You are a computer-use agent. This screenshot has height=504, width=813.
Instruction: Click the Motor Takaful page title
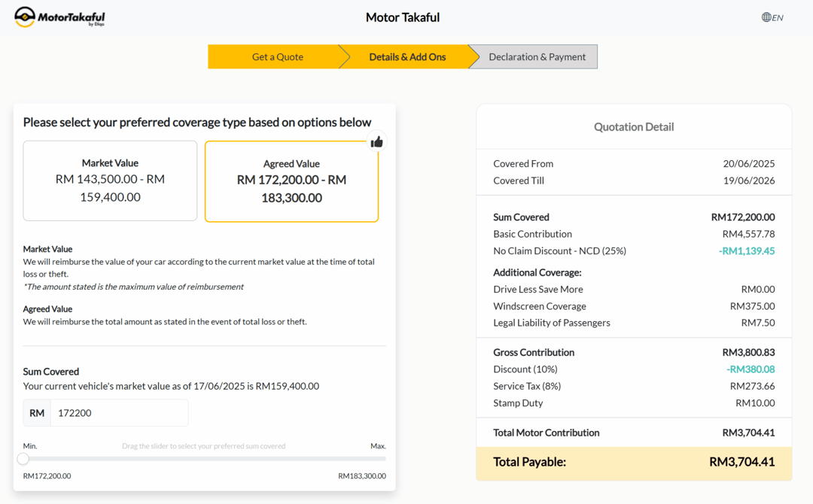[x=402, y=17]
